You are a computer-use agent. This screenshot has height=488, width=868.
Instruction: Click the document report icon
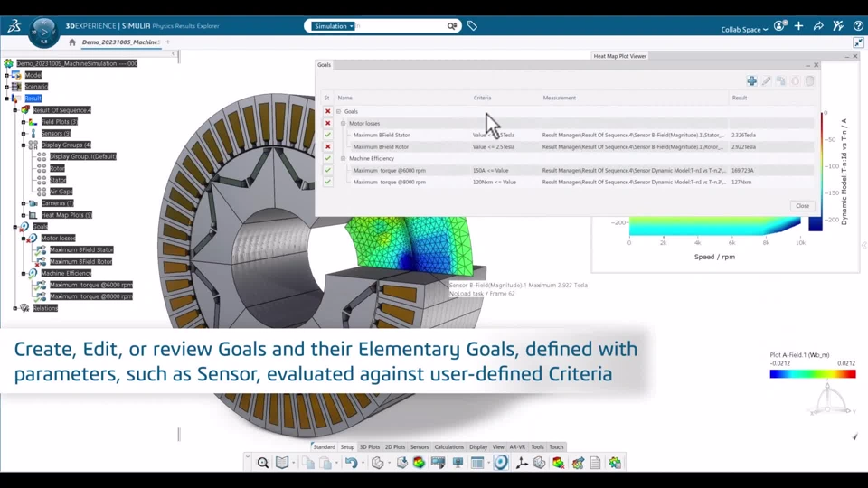coord(596,463)
